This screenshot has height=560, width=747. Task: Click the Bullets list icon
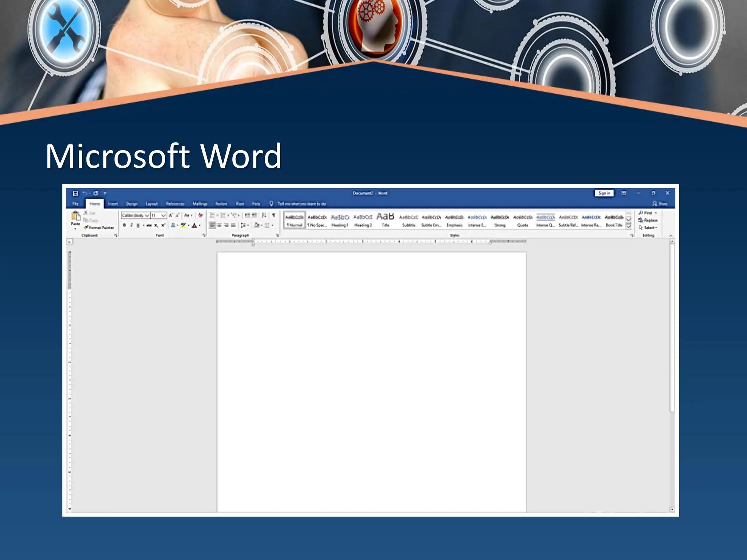point(213,215)
